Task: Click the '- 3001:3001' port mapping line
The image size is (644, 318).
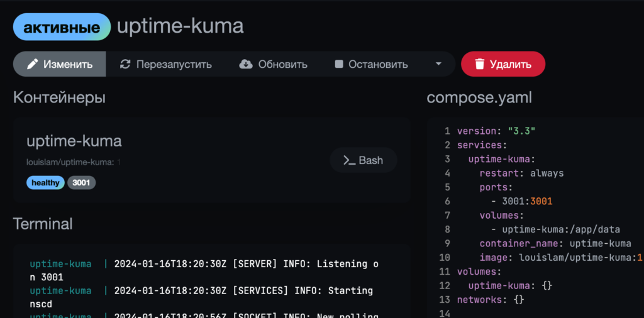Action: pos(521,201)
